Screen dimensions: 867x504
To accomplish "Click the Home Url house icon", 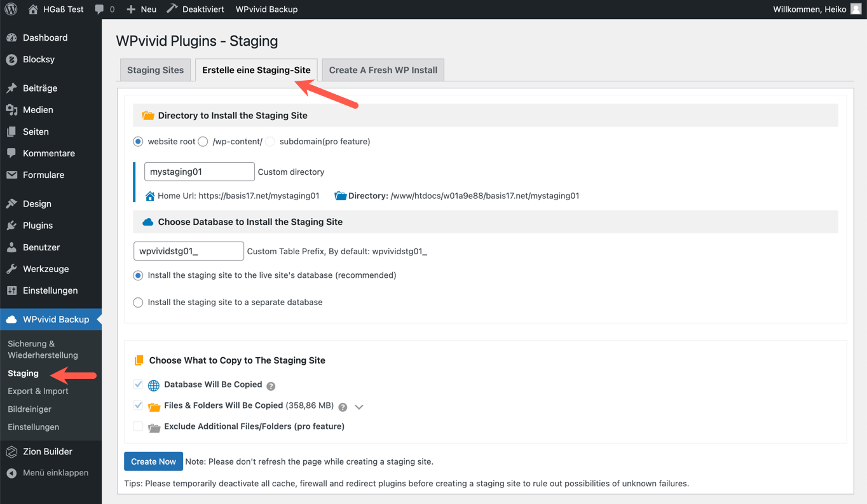I will pyautogui.click(x=150, y=196).
